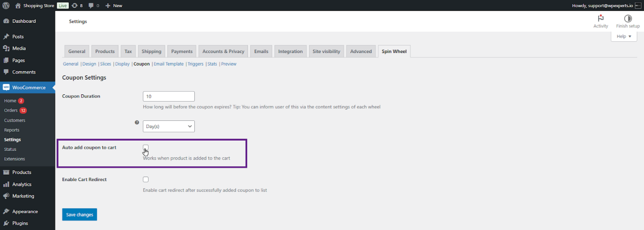This screenshot has height=230, width=644.
Task: Click the WordPress logo icon
Action: pos(6,5)
